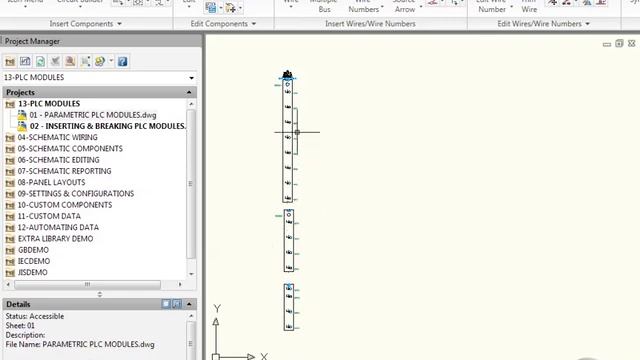
Task: Click the Trim Wire ribbon button
Action: pos(529,7)
